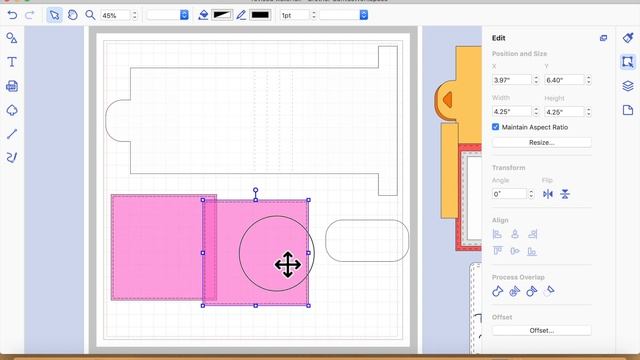The height and width of the screenshot is (360, 640).
Task: Click the rotation handle above selected square
Action: 256,190
